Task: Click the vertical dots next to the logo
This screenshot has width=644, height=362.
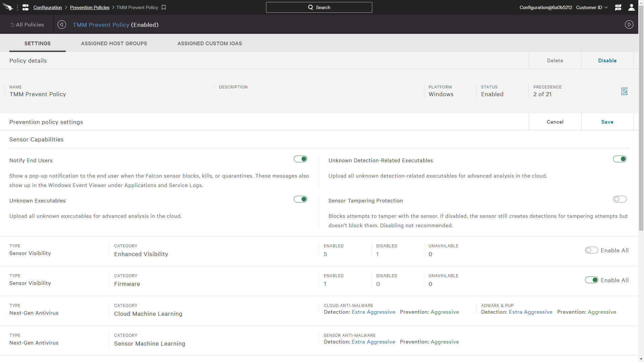Action: click(17, 7)
